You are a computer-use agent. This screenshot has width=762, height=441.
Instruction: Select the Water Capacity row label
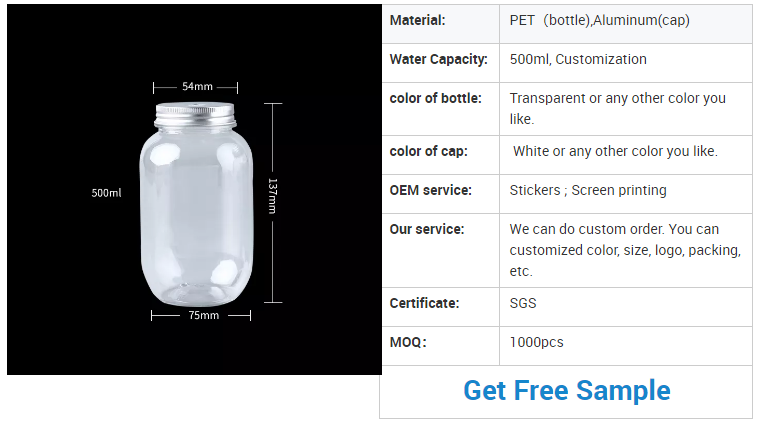(x=438, y=59)
